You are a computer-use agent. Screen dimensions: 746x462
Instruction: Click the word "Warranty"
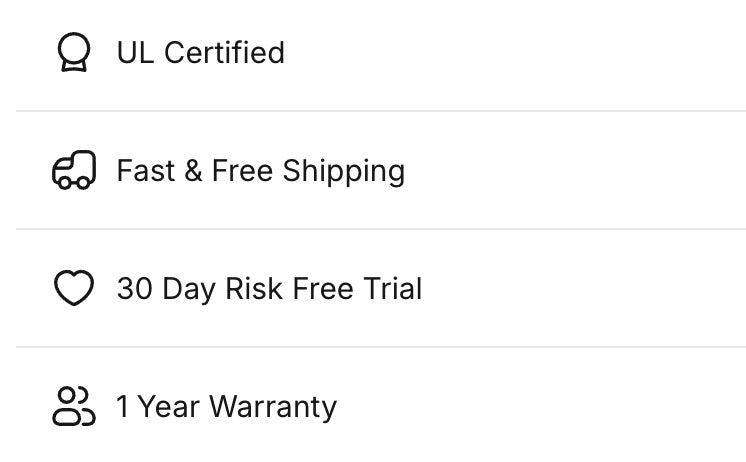point(273,407)
